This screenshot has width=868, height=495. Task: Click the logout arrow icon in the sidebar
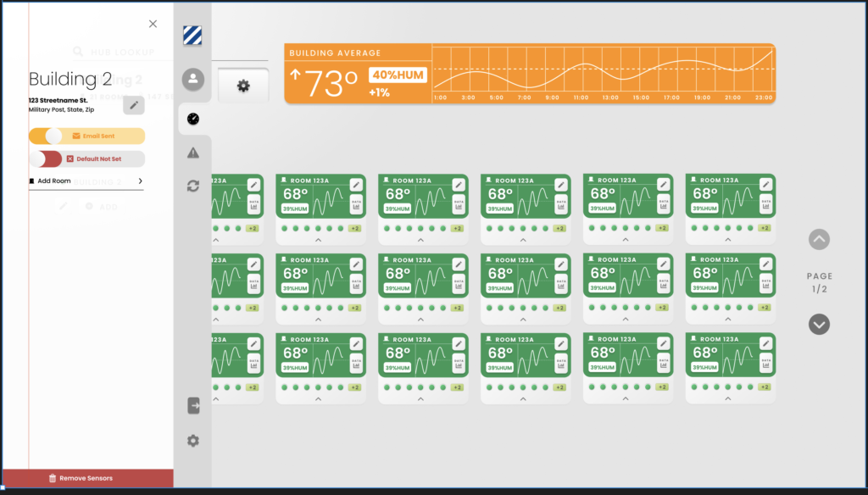[193, 405]
